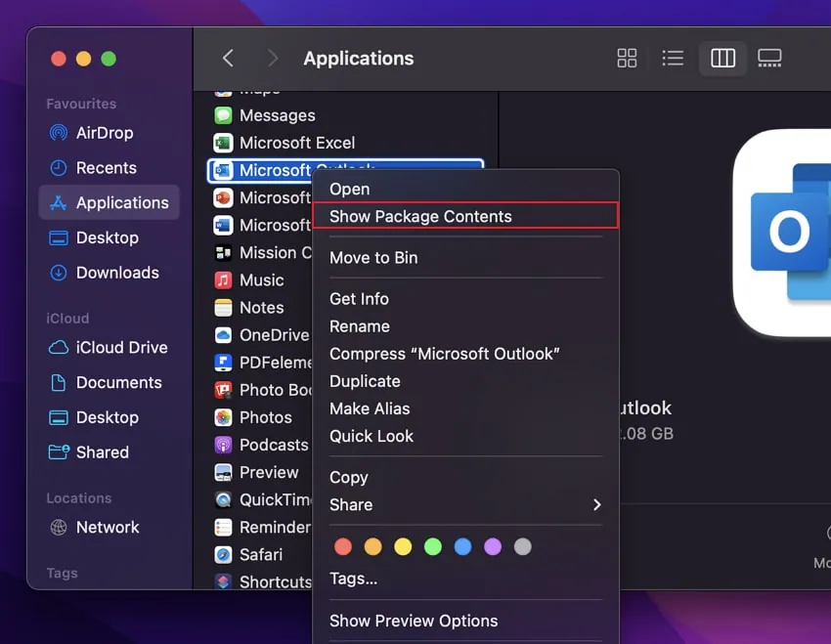Screen dimensions: 831x644
Task: Click the Photo Booth app icon
Action: pyautogui.click(x=223, y=390)
